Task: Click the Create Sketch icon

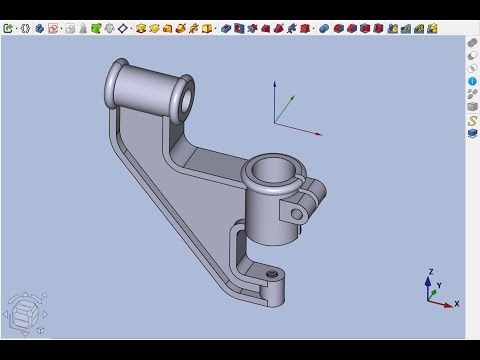Action: click(x=53, y=29)
